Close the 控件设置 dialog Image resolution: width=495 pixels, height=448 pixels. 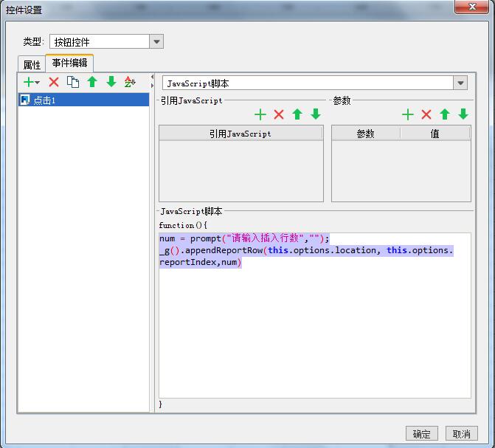(x=472, y=7)
